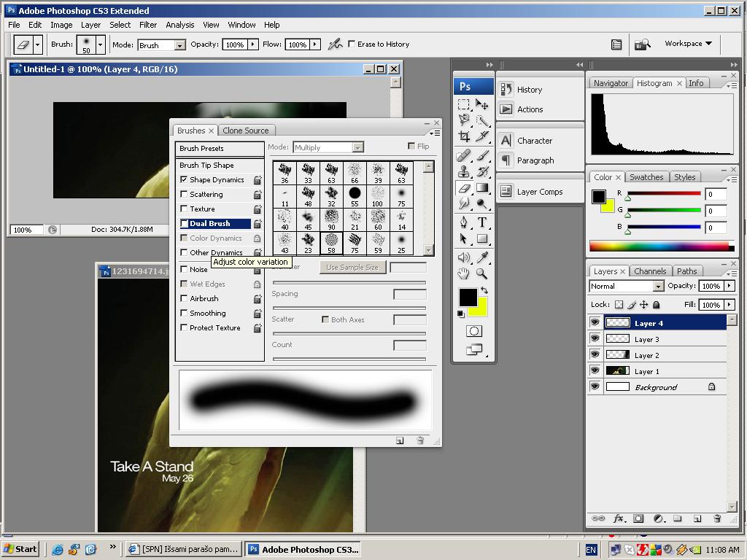Pick the Zoom tool in toolbox
This screenshot has width=747, height=560.
click(x=482, y=273)
